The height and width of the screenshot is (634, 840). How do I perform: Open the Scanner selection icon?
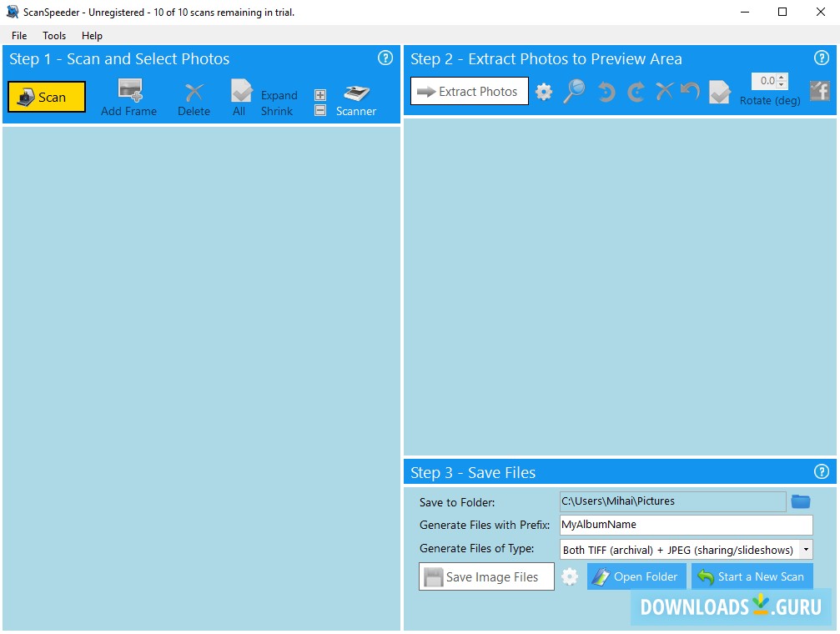pyautogui.click(x=357, y=93)
